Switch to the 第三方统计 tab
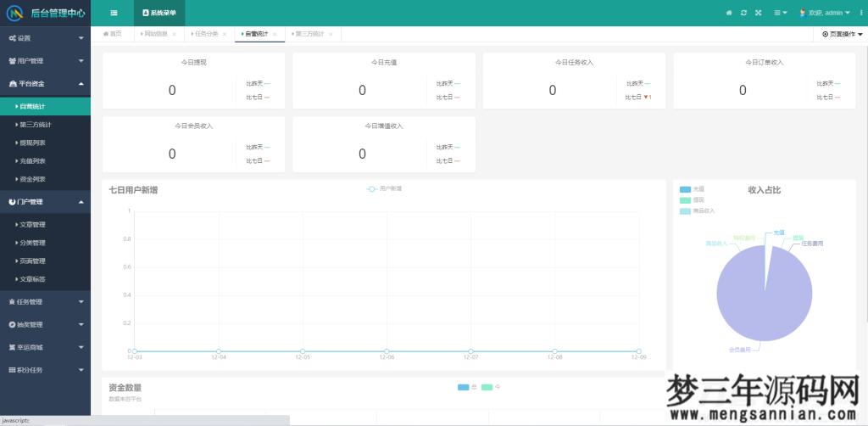 tap(309, 34)
